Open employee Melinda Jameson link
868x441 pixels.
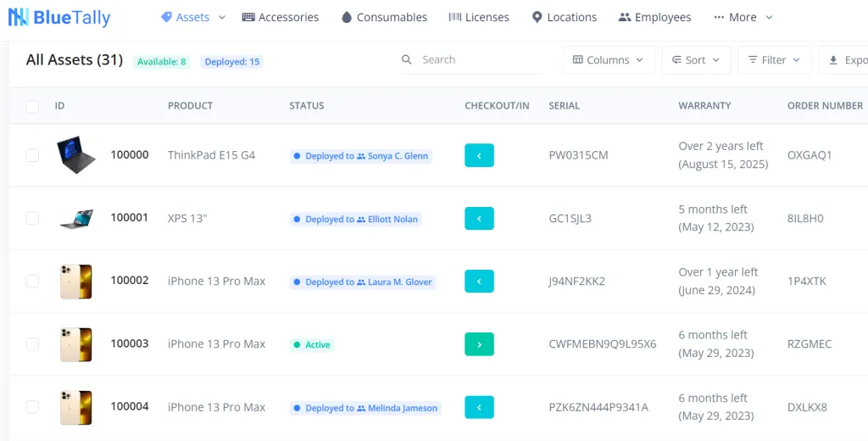(x=403, y=408)
